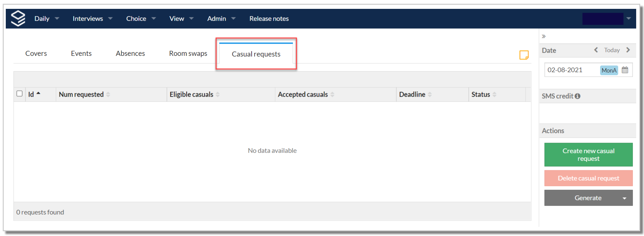Viewport: 644px width, 236px height.
Task: Click Create new casual request button
Action: point(589,155)
